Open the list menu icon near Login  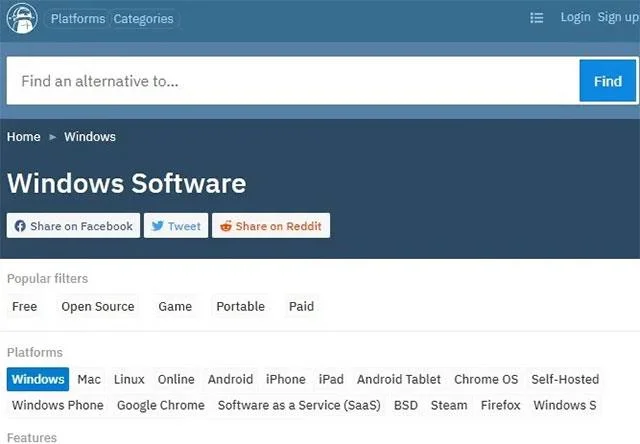click(536, 18)
